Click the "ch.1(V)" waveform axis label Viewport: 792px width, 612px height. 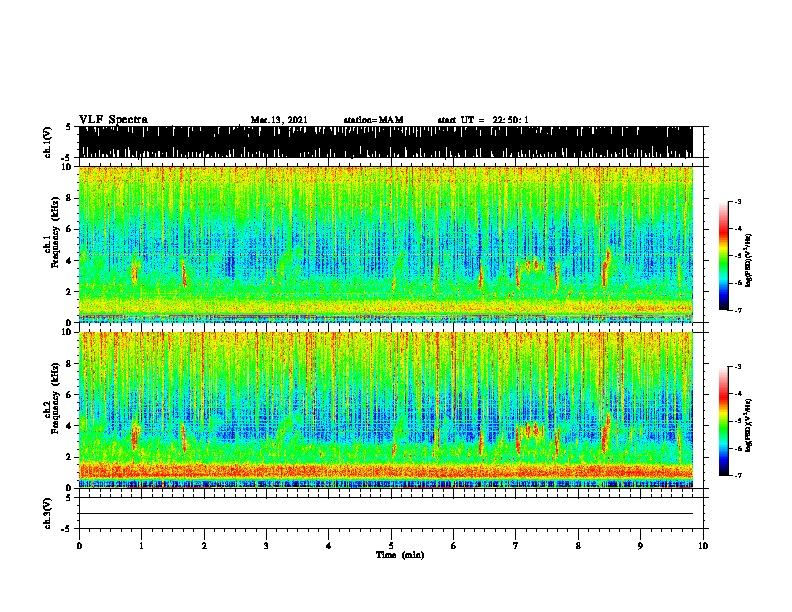coord(48,142)
